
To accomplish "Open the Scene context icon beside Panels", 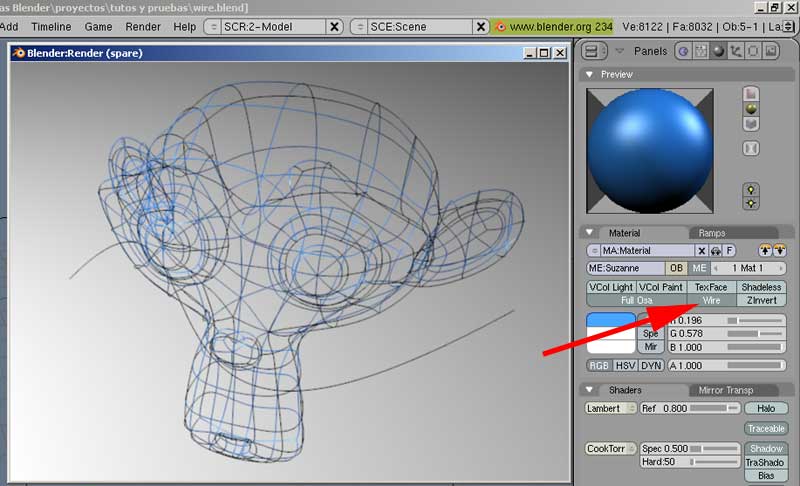I will [x=770, y=51].
